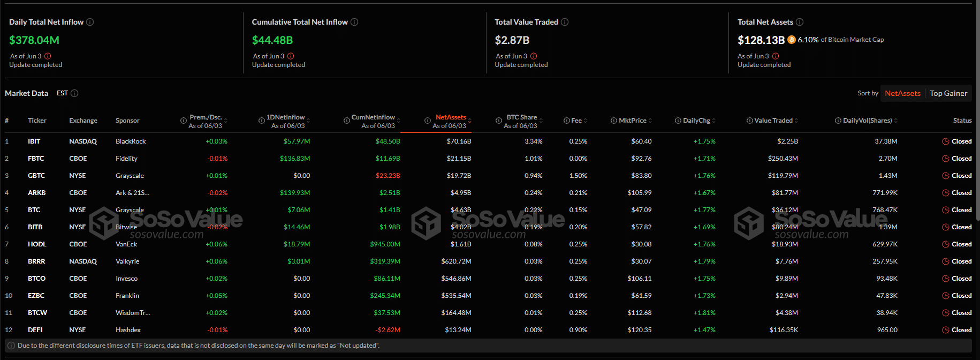Click info icon beside Total Value Traded
Screen dimensions: 980x360
[x=565, y=22]
